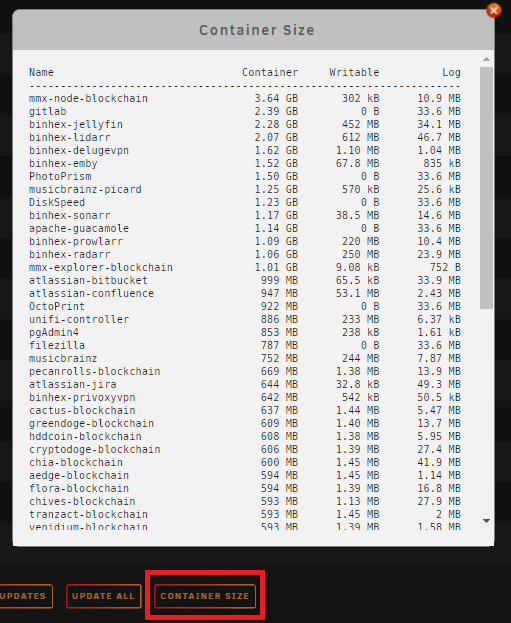The image size is (511, 623).
Task: Click the 999 MB container size value
Action: [x=279, y=281]
